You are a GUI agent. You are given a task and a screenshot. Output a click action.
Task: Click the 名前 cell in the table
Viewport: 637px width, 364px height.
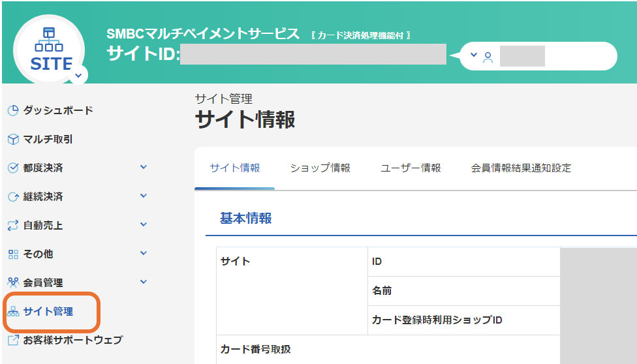point(464,291)
